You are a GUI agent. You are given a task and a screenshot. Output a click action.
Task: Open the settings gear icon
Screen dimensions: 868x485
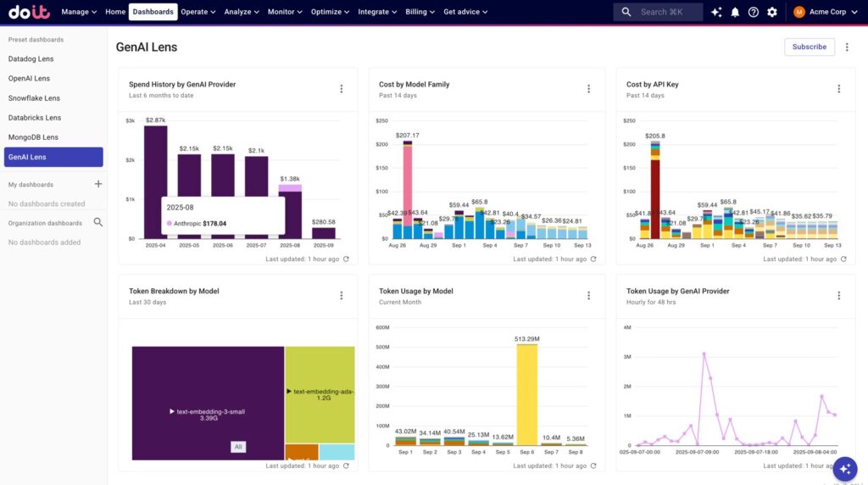(771, 12)
